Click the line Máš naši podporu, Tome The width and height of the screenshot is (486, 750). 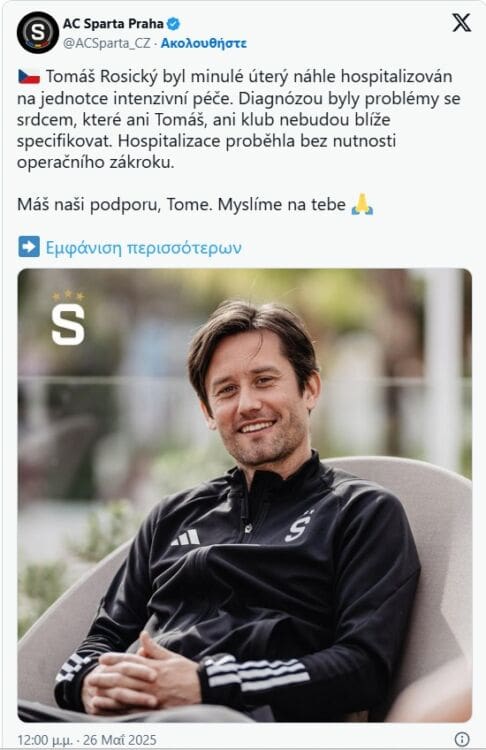115,205
